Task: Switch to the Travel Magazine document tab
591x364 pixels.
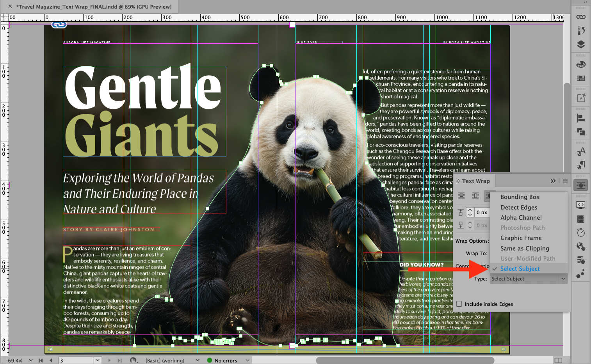Action: (x=94, y=7)
